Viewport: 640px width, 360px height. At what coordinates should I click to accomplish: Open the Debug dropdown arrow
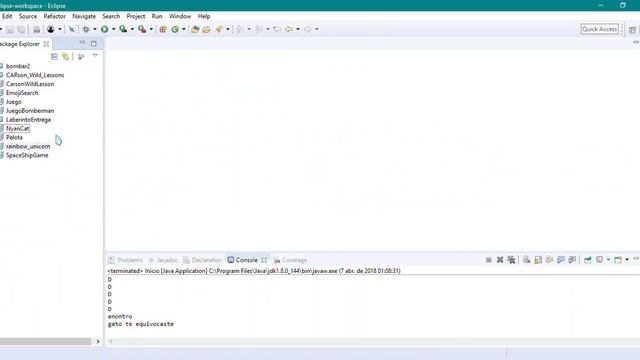tap(95, 29)
